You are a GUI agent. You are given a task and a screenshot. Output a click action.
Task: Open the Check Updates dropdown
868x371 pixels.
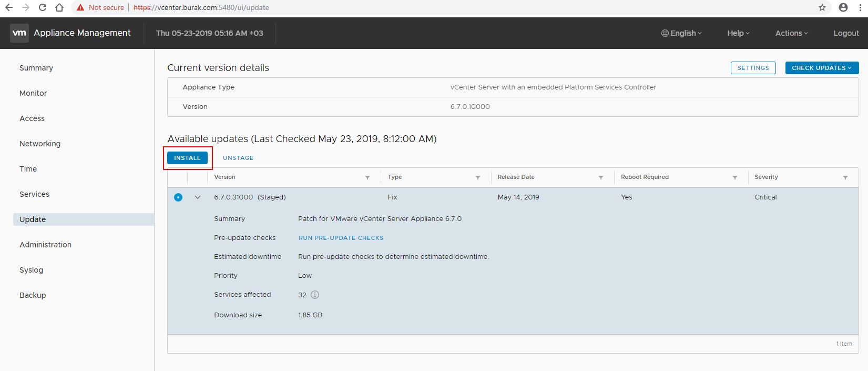click(822, 68)
